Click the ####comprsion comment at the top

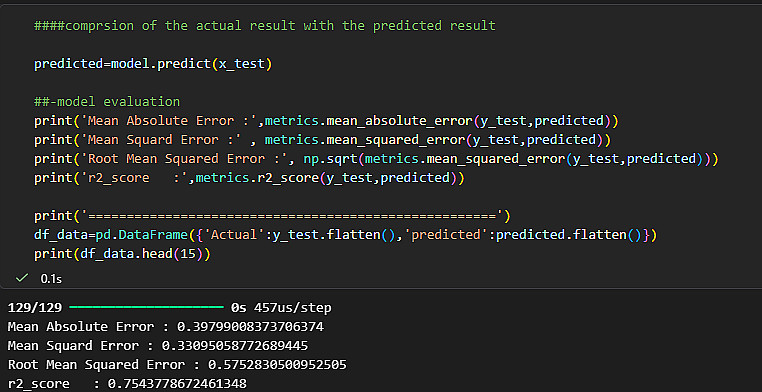click(x=265, y=26)
